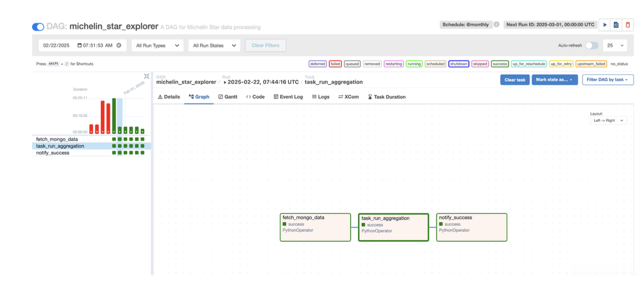Select the fetch_mongo_data row in the grid
This screenshot has height=285, width=644.
coord(91,139)
